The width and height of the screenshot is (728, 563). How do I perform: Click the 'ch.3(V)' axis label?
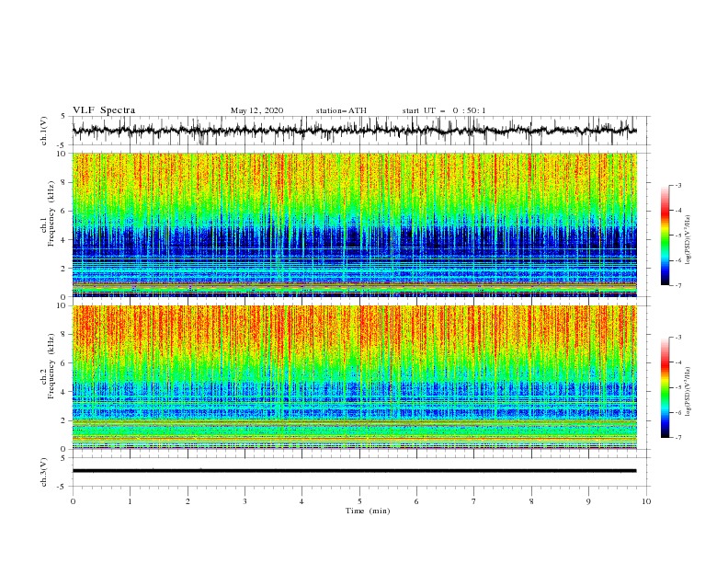click(44, 472)
